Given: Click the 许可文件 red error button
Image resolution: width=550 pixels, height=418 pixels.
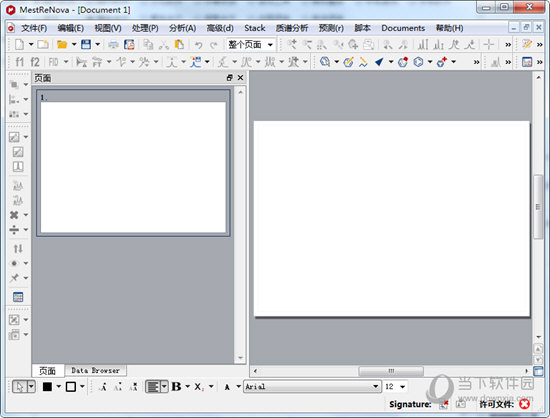Looking at the screenshot, I should click(524, 404).
